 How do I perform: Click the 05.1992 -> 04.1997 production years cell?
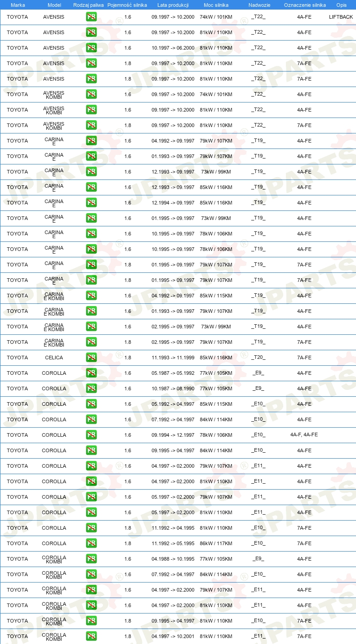[x=173, y=404]
